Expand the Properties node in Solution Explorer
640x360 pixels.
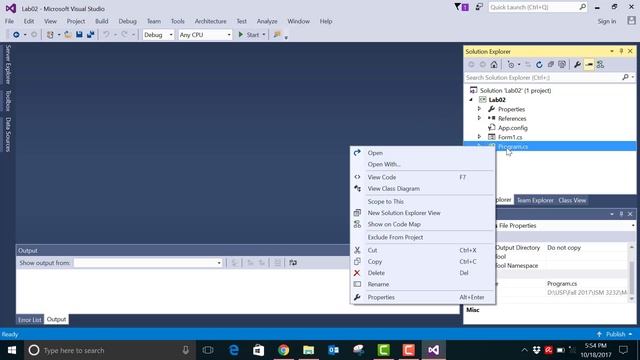coord(479,109)
